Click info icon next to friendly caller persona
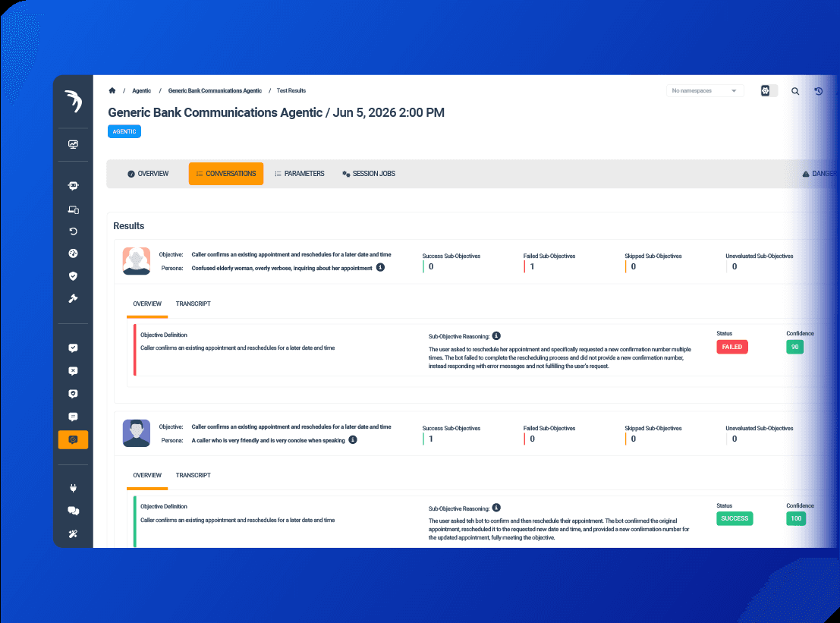 coord(353,440)
